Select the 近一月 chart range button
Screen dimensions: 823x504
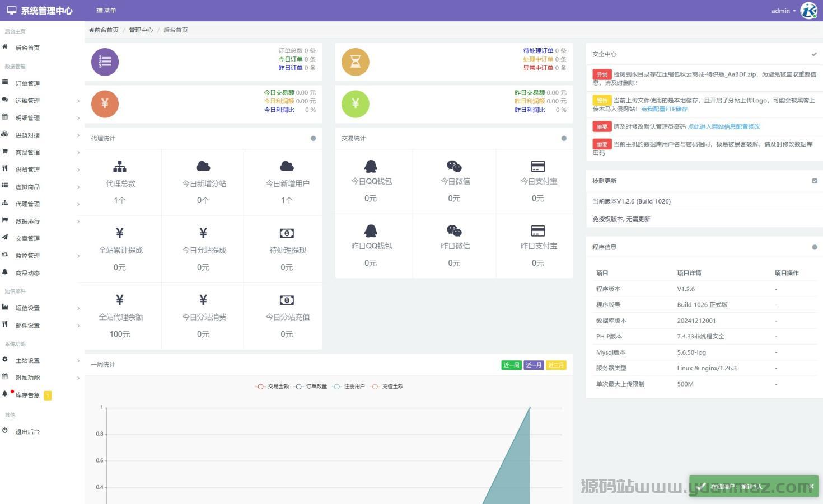click(x=533, y=365)
